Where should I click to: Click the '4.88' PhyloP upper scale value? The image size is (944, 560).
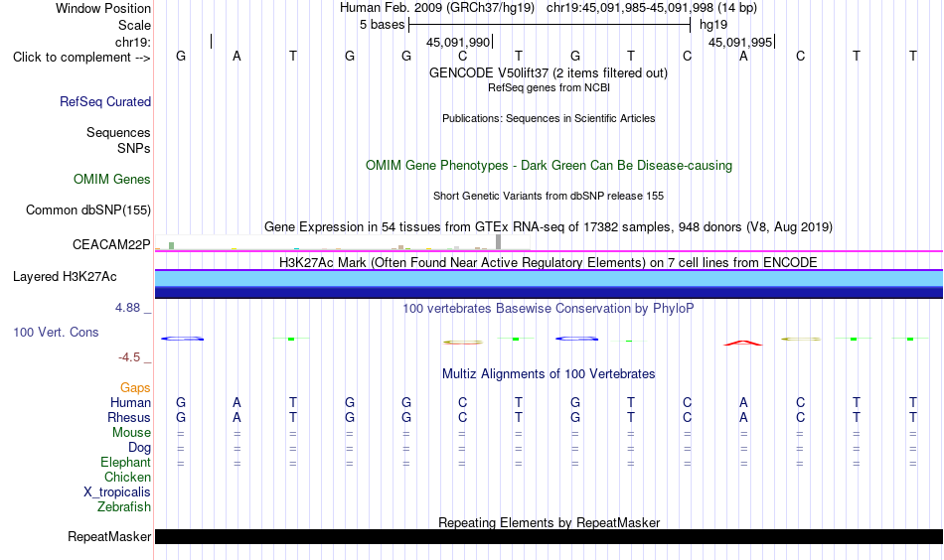pyautogui.click(x=127, y=308)
